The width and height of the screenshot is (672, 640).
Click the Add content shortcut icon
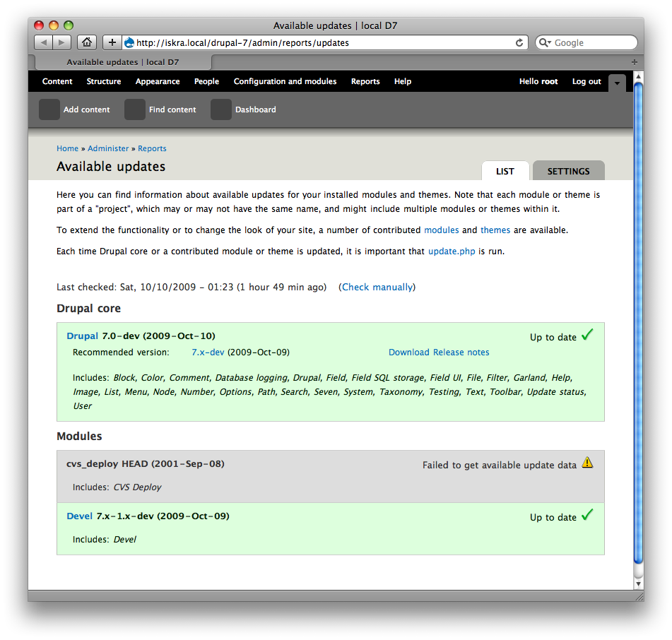point(49,109)
